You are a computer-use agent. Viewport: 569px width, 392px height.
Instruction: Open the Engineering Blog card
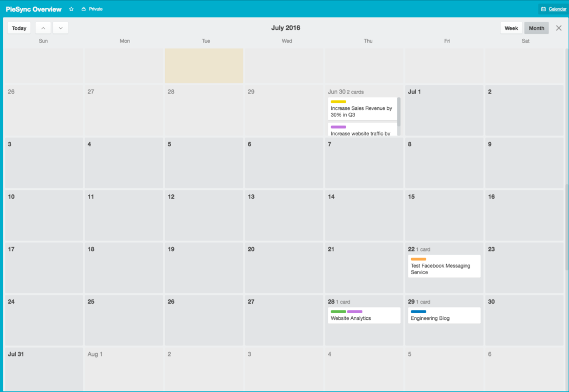444,315
